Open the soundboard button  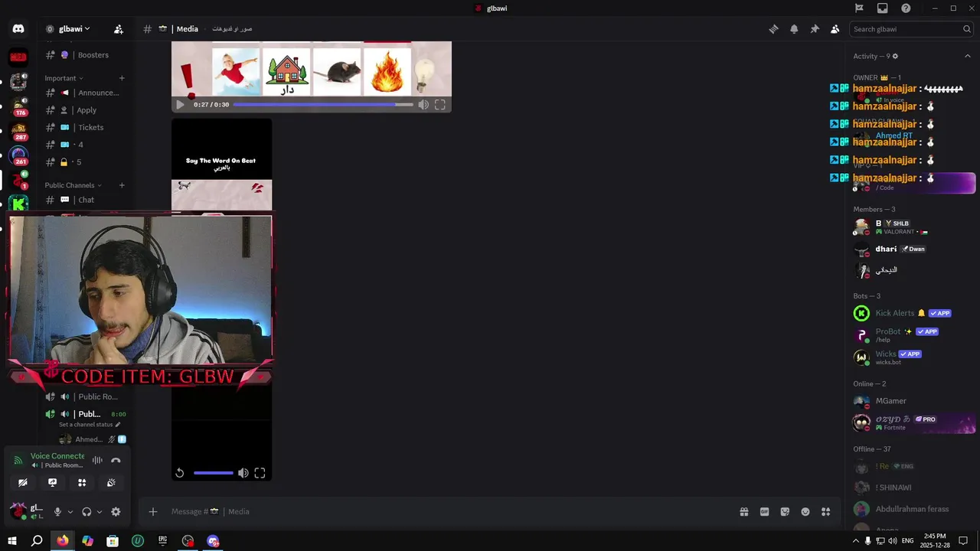pyautogui.click(x=111, y=482)
